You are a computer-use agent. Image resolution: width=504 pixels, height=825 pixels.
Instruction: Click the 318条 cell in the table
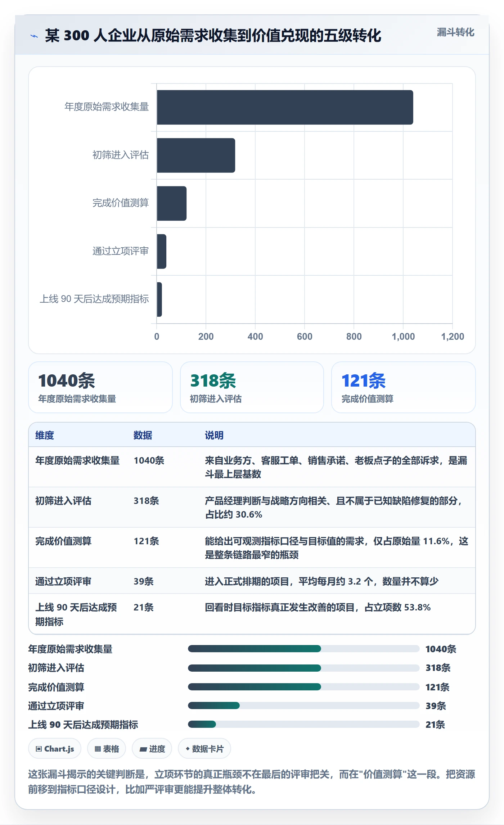click(146, 501)
